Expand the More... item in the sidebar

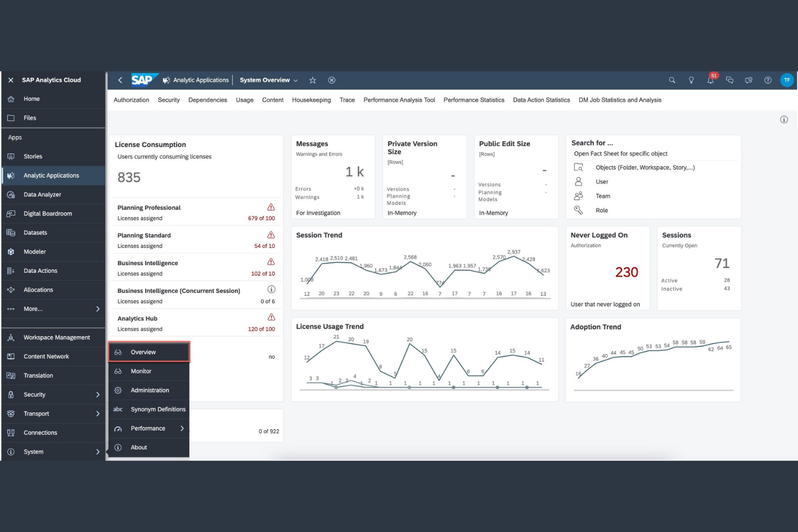point(98,309)
